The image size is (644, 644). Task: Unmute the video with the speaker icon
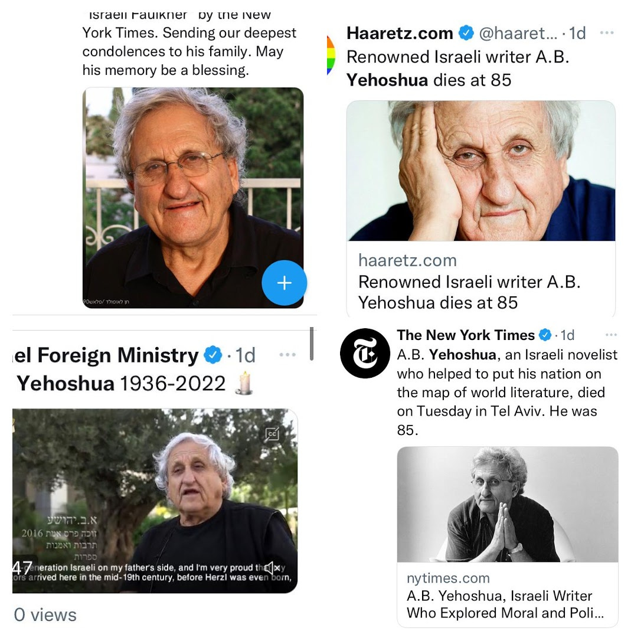pyautogui.click(x=272, y=568)
